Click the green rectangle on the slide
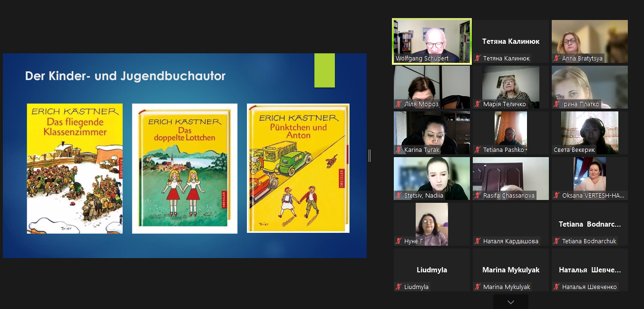The height and width of the screenshot is (309, 644). pyautogui.click(x=324, y=70)
